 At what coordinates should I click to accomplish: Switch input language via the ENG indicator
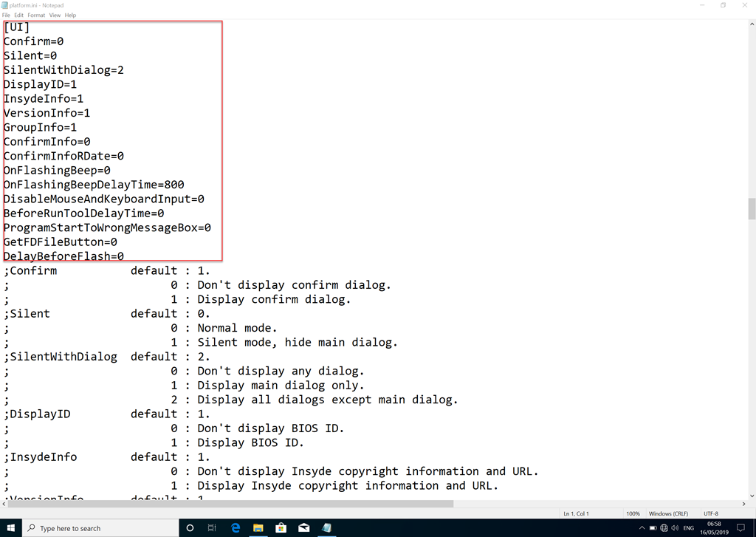click(688, 528)
